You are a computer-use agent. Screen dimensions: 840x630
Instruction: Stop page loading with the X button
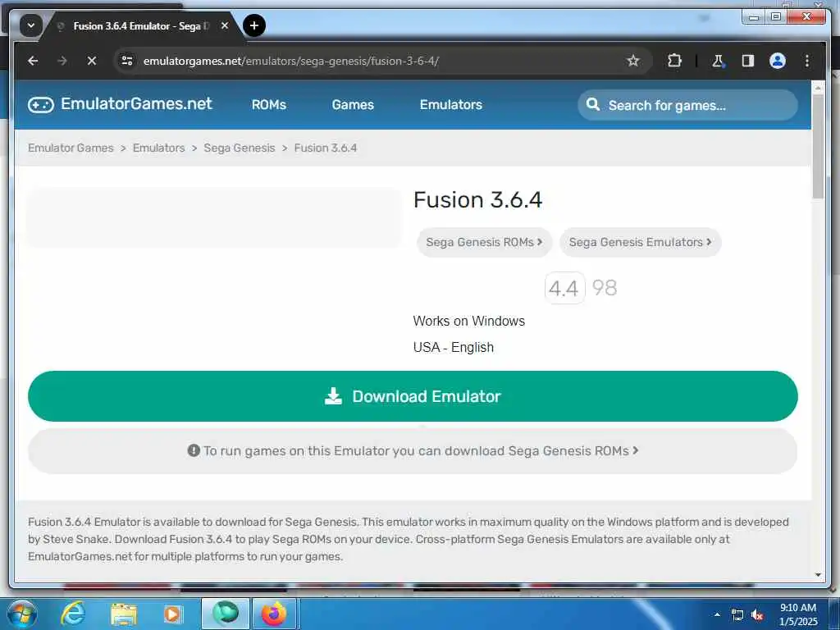point(92,61)
